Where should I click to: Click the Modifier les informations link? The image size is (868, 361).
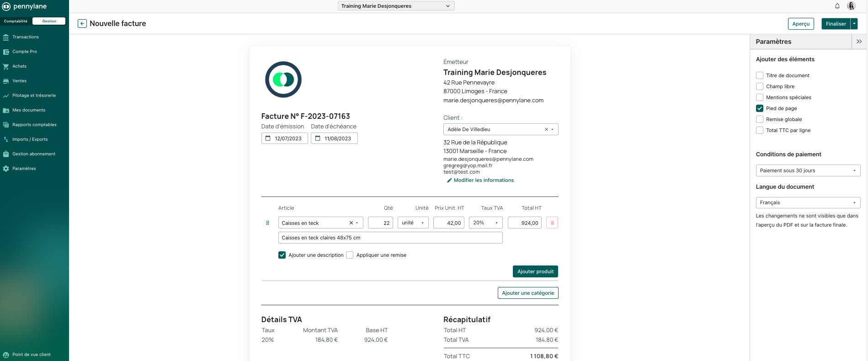(484, 180)
